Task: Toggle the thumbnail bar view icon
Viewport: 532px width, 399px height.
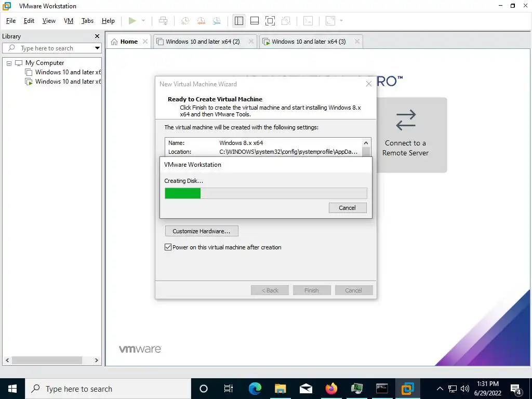Action: (x=255, y=21)
